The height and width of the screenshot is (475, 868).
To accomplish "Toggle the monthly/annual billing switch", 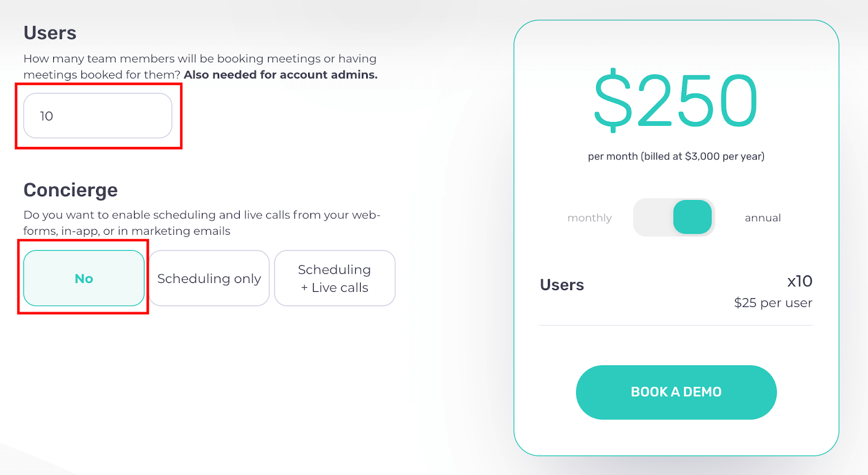I will (x=674, y=217).
